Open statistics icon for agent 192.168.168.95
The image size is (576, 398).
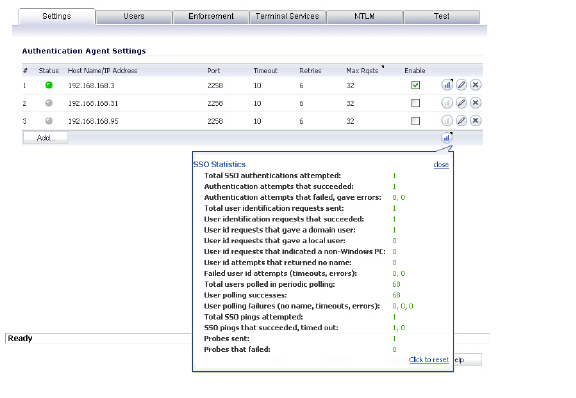pos(447,121)
